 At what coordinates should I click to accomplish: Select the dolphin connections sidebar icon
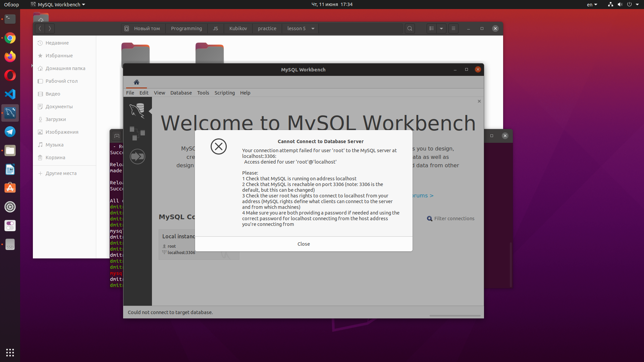point(137,111)
